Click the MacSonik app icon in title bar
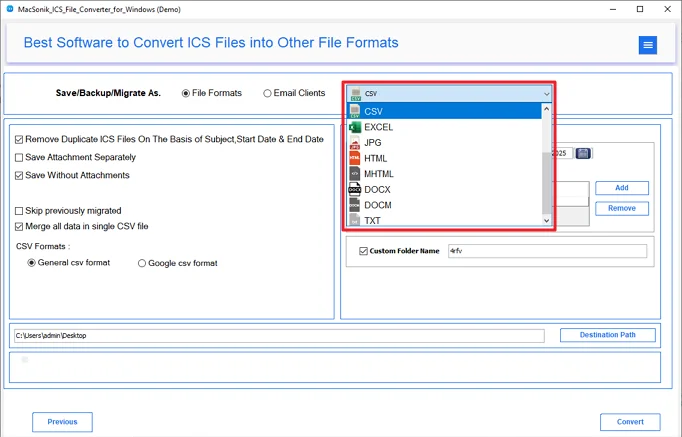The image size is (682, 437). click(x=10, y=9)
